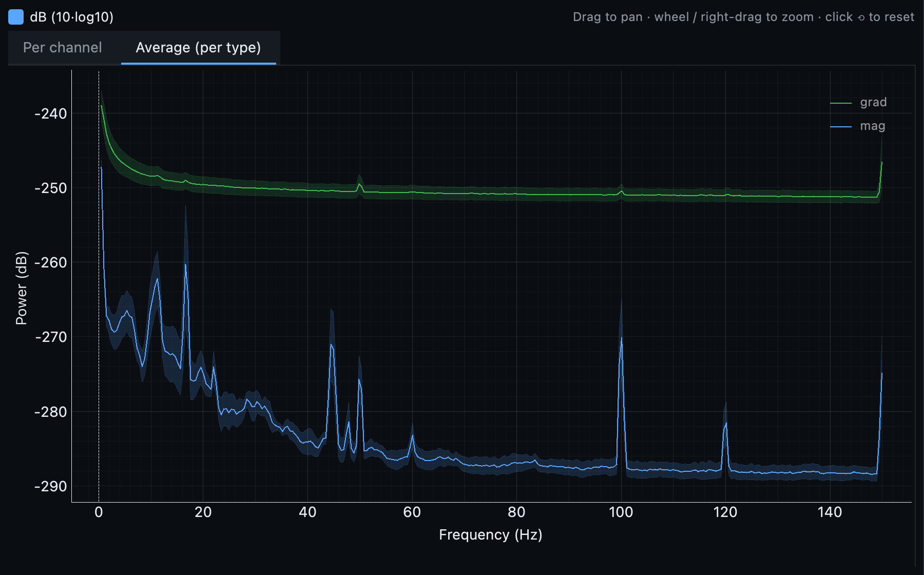This screenshot has height=575, width=924.
Task: Click the 100 x-axis tick label
Action: tap(621, 512)
